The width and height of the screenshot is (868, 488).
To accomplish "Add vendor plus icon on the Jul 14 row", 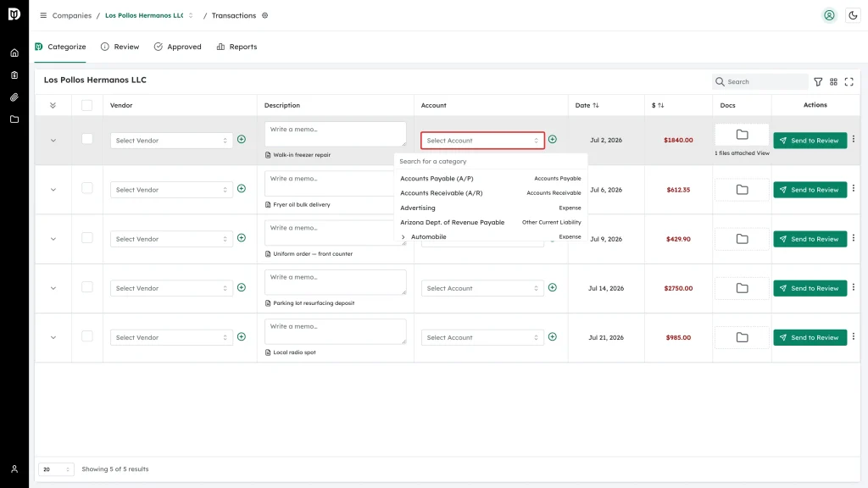I will 242,288.
